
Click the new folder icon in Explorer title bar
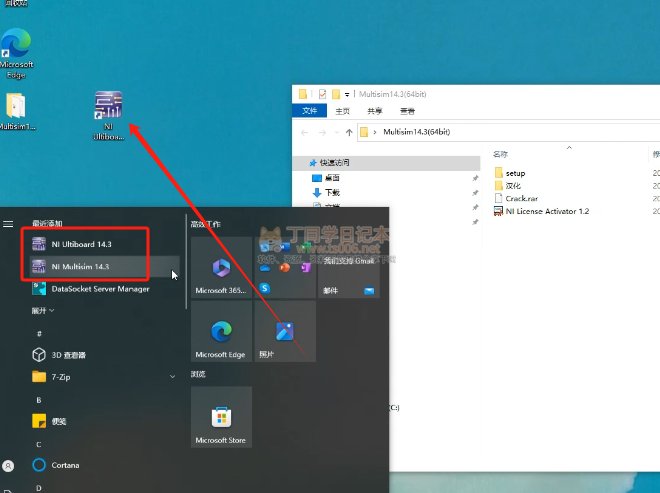click(336, 94)
